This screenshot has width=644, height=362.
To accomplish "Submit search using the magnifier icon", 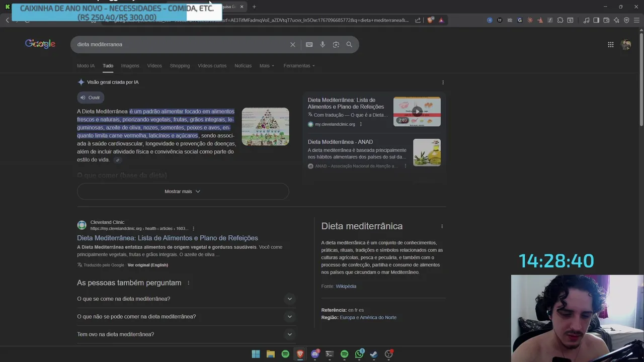I will coord(349,44).
